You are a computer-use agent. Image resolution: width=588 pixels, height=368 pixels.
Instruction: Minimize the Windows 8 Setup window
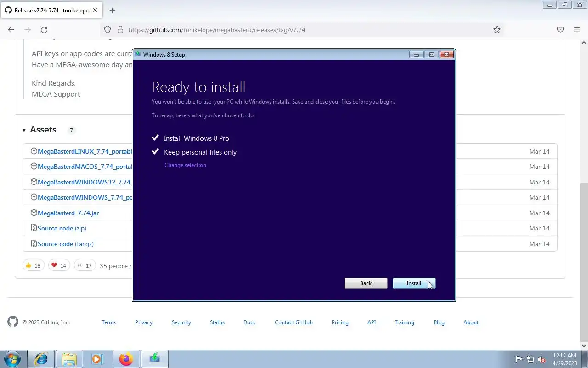click(x=416, y=54)
